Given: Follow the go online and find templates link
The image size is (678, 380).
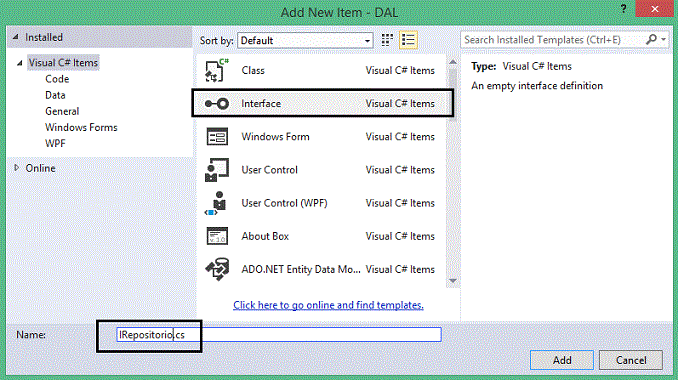Looking at the screenshot, I should point(328,305).
